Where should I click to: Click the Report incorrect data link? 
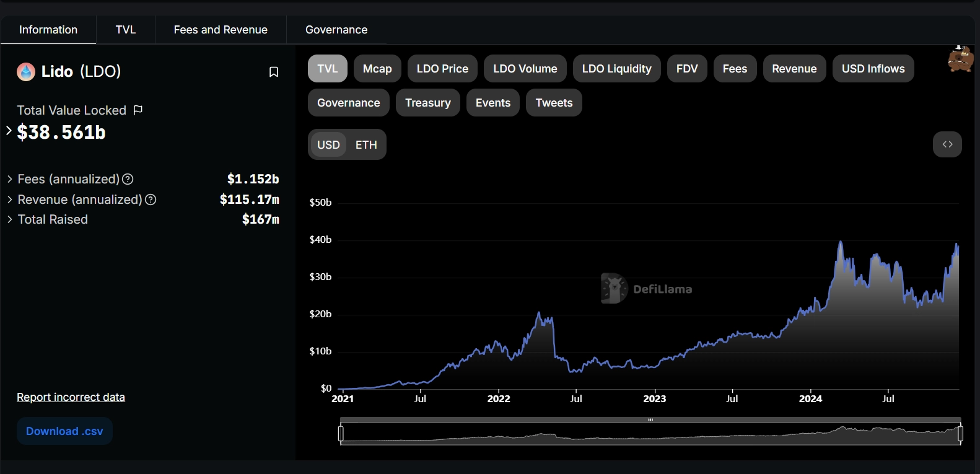point(71,397)
